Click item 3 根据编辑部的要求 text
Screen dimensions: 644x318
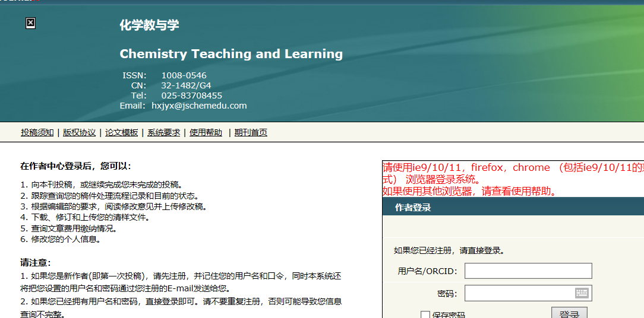click(113, 206)
